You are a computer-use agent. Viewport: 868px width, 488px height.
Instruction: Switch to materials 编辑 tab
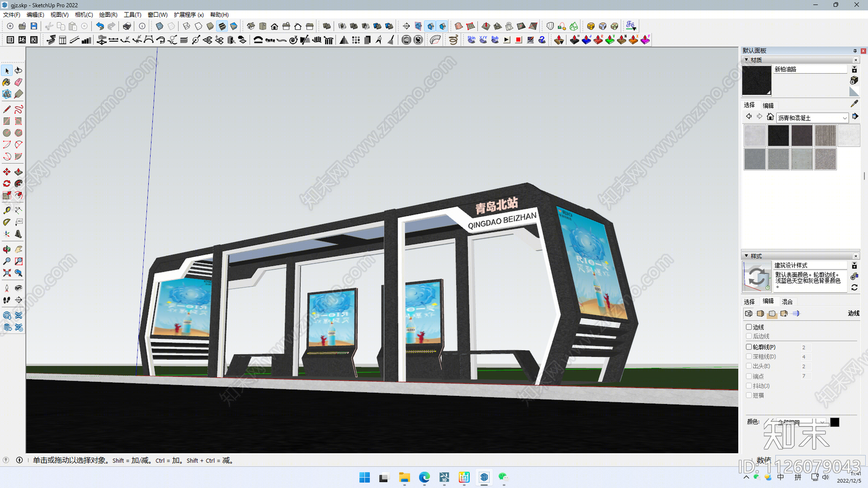tap(768, 105)
